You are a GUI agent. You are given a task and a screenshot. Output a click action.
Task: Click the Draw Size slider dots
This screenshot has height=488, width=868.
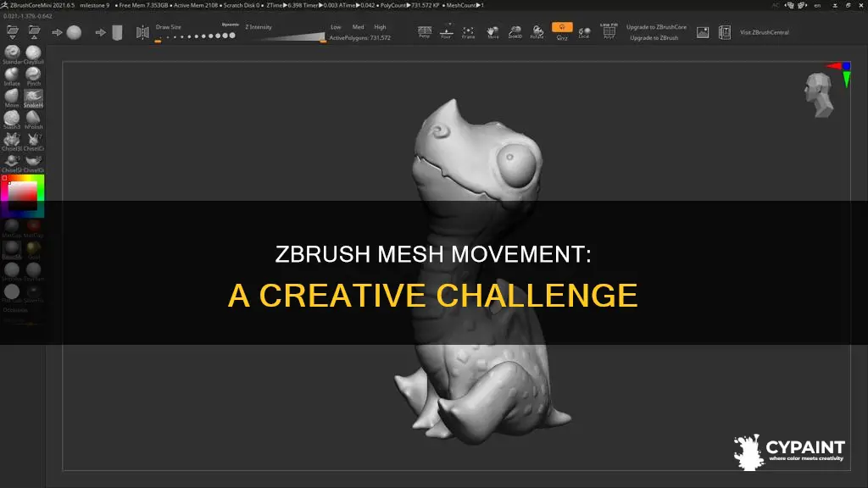196,36
